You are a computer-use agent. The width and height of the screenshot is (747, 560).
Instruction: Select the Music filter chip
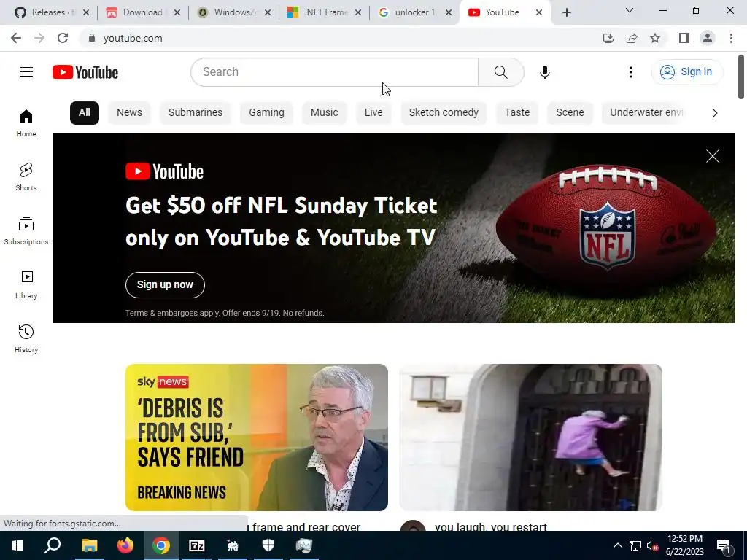click(324, 113)
